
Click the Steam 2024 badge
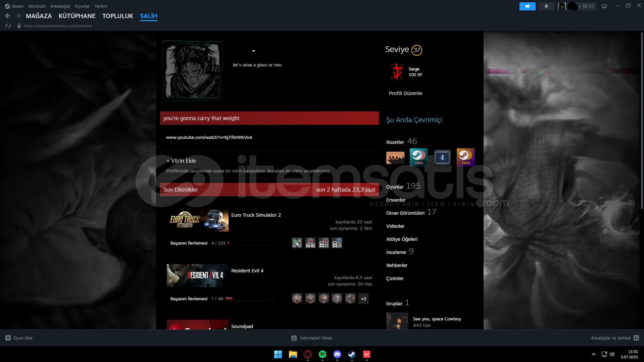[418, 157]
